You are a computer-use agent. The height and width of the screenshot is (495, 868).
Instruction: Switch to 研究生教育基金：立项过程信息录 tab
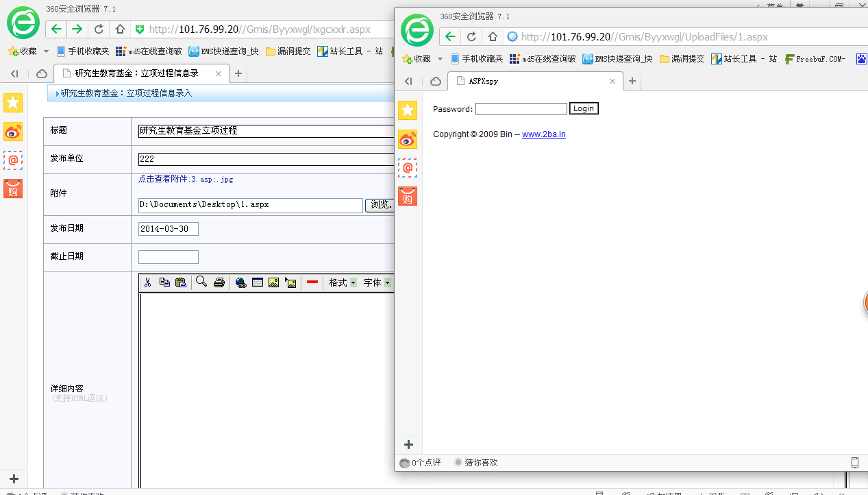pos(141,73)
